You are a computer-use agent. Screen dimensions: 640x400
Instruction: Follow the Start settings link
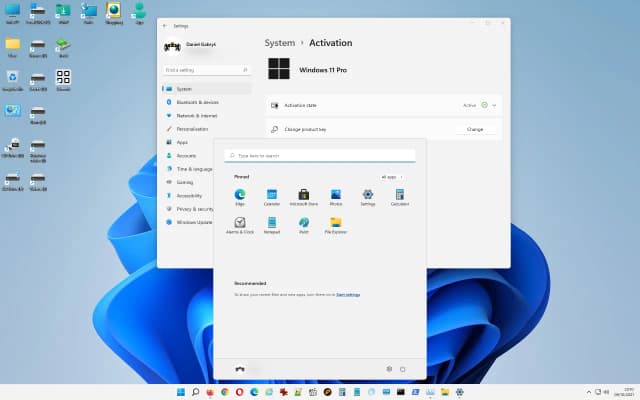(348, 295)
